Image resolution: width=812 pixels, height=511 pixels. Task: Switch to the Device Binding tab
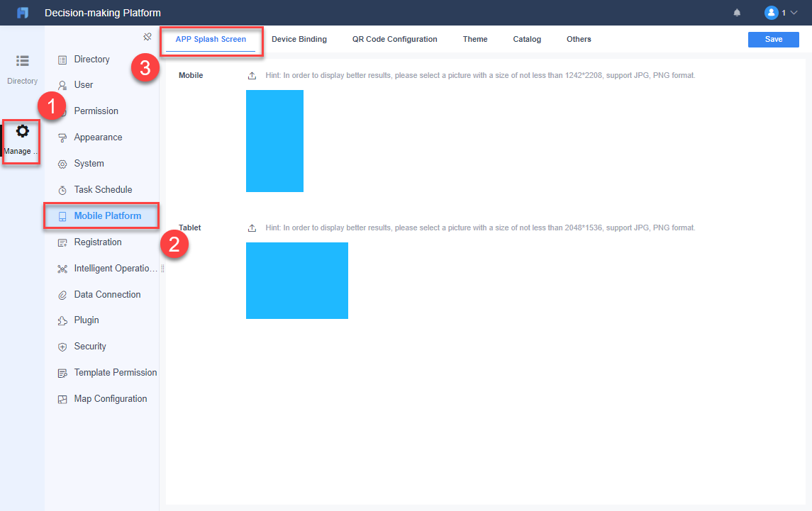(x=299, y=39)
